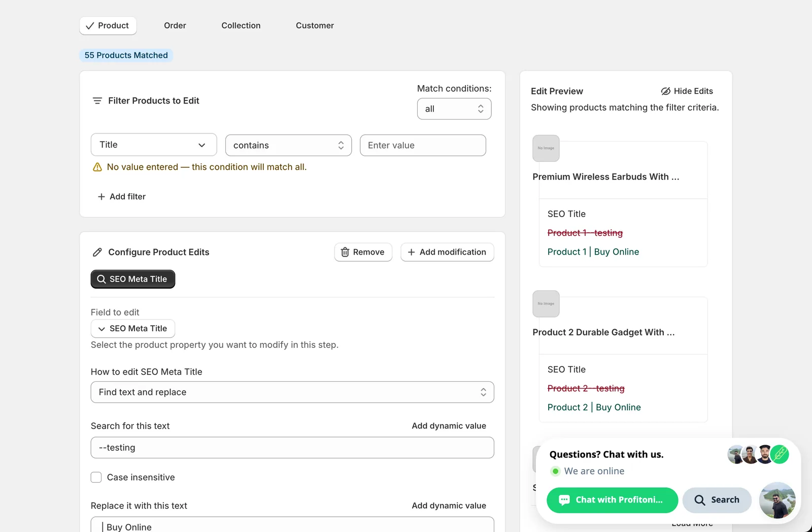Click the warning triangle icon
The image size is (812, 532).
coord(97,167)
